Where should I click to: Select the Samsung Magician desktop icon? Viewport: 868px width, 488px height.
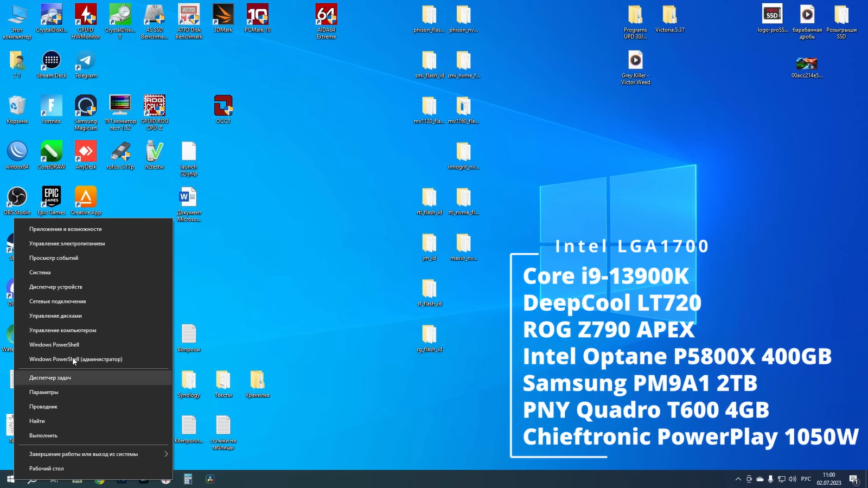point(86,107)
